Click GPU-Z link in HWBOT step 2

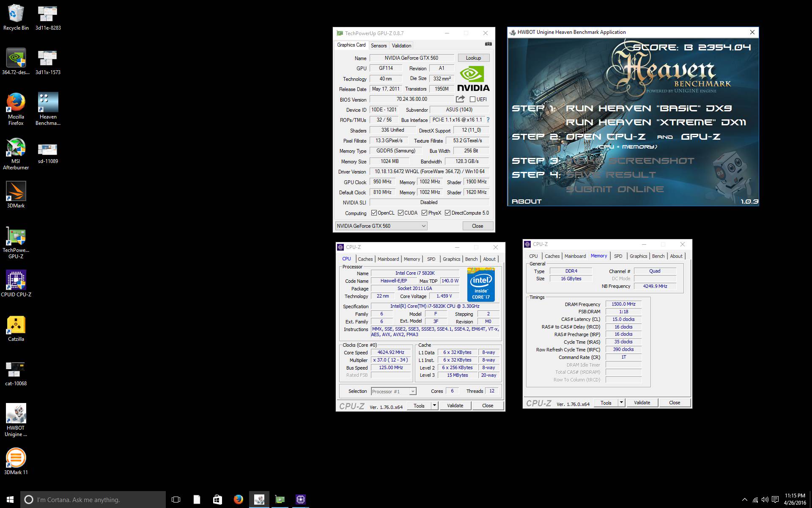701,137
